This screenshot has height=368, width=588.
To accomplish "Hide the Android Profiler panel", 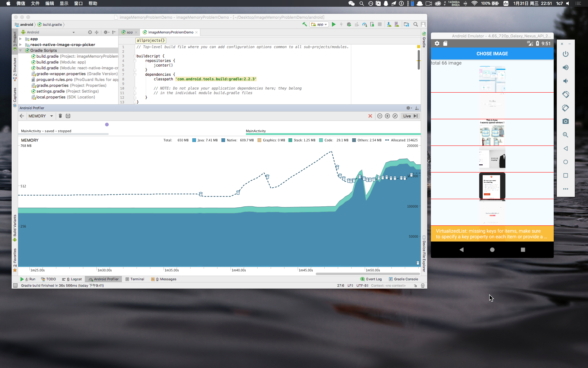I will (x=417, y=108).
